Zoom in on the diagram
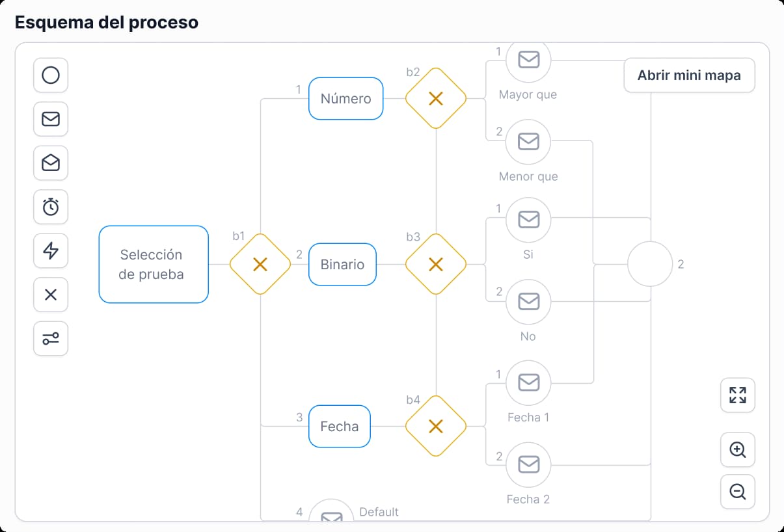784x532 pixels. click(737, 449)
